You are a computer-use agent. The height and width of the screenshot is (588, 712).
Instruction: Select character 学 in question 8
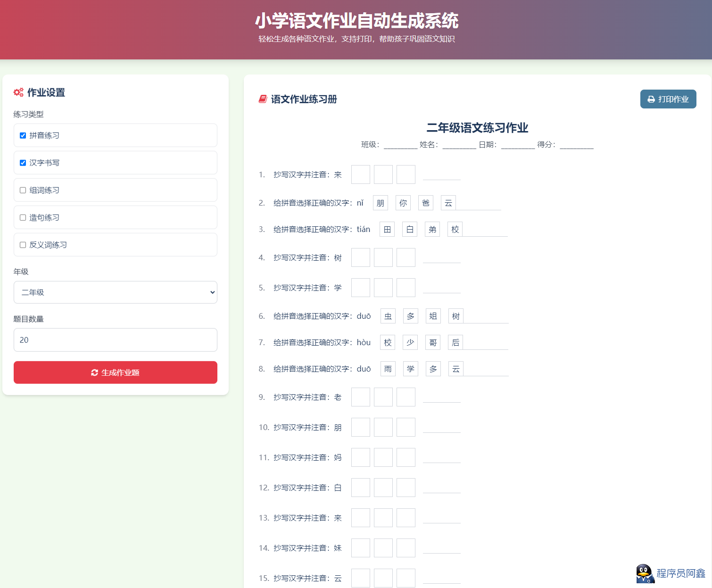click(411, 369)
